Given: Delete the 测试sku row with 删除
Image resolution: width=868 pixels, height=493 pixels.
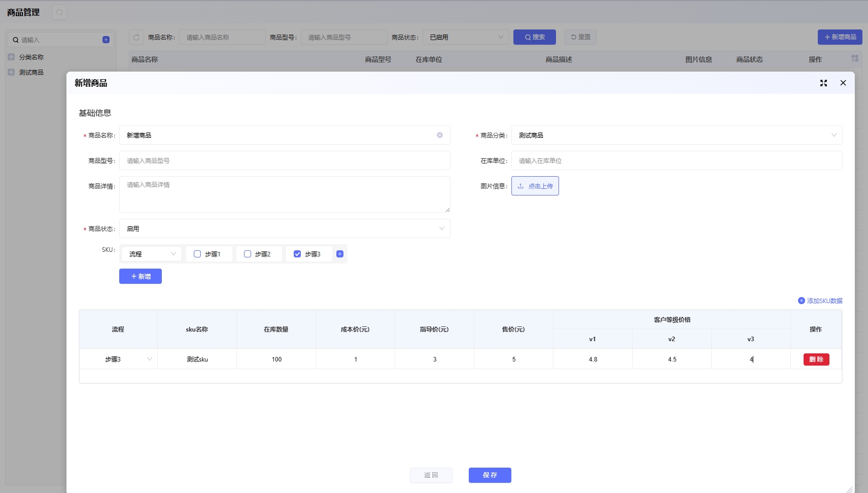Looking at the screenshot, I should point(816,359).
